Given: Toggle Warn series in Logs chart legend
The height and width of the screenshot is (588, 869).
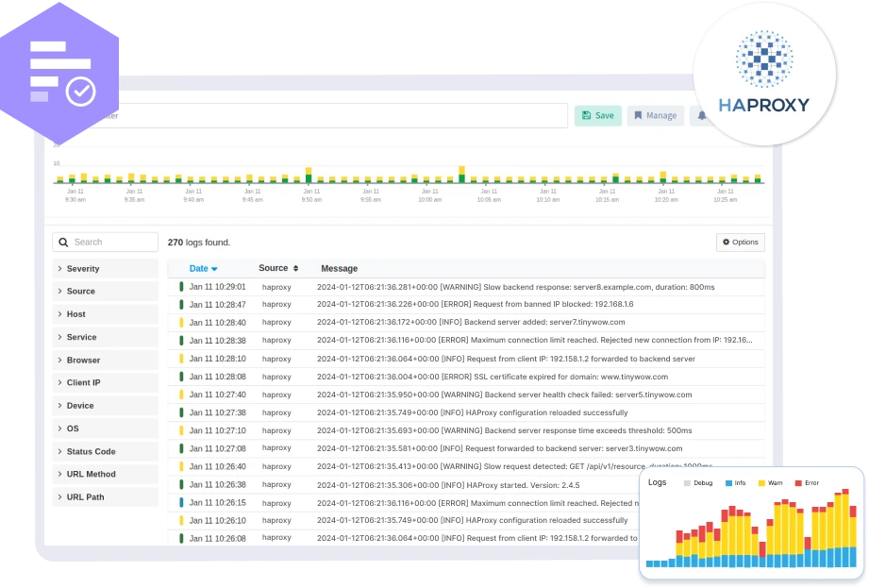Looking at the screenshot, I should pos(770,483).
